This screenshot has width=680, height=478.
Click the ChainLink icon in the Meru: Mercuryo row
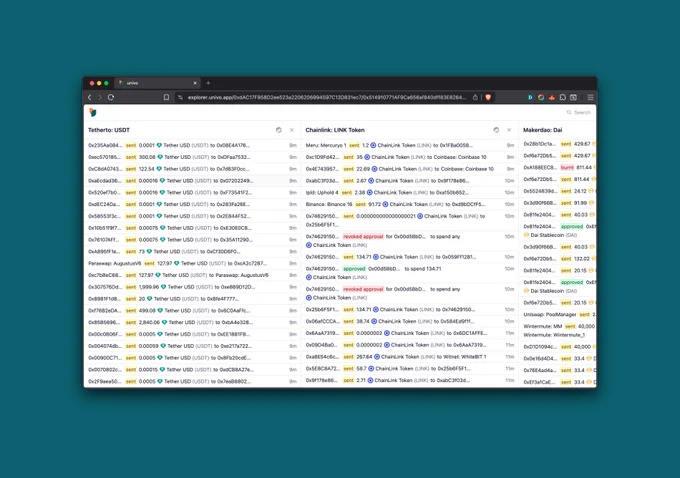373,145
